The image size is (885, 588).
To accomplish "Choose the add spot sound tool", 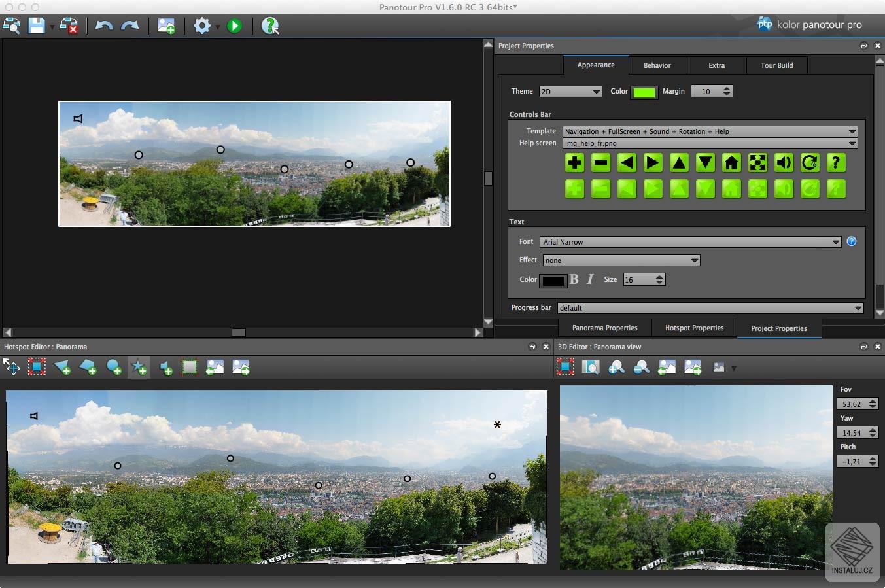I will tap(165, 367).
